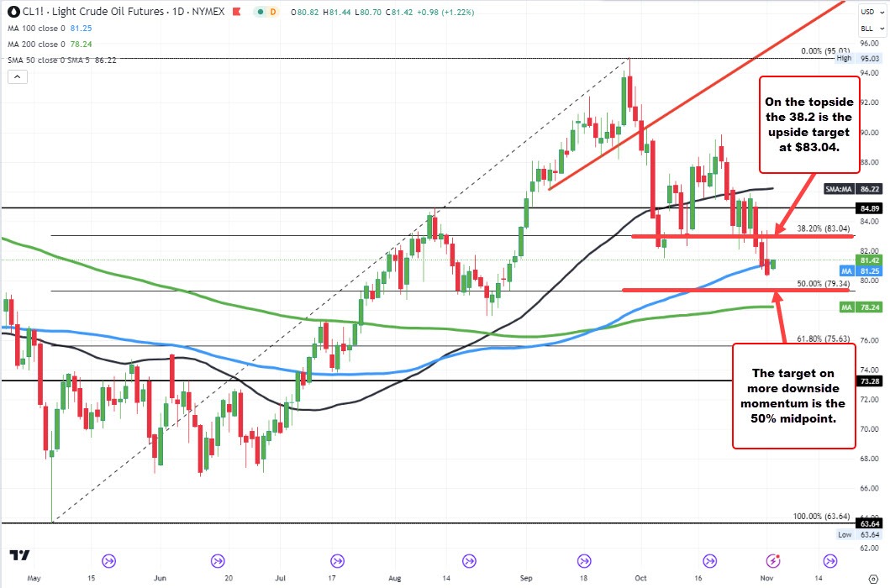Click the blue MA 81.25 axis label
This screenshot has width=890, height=588.
click(861, 271)
